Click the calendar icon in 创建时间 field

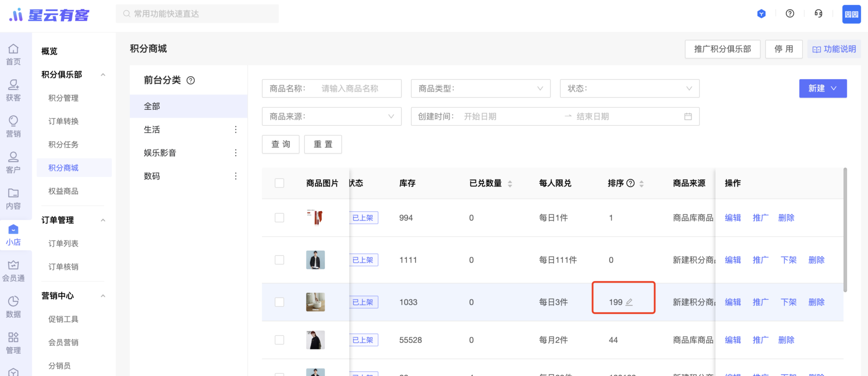click(688, 116)
